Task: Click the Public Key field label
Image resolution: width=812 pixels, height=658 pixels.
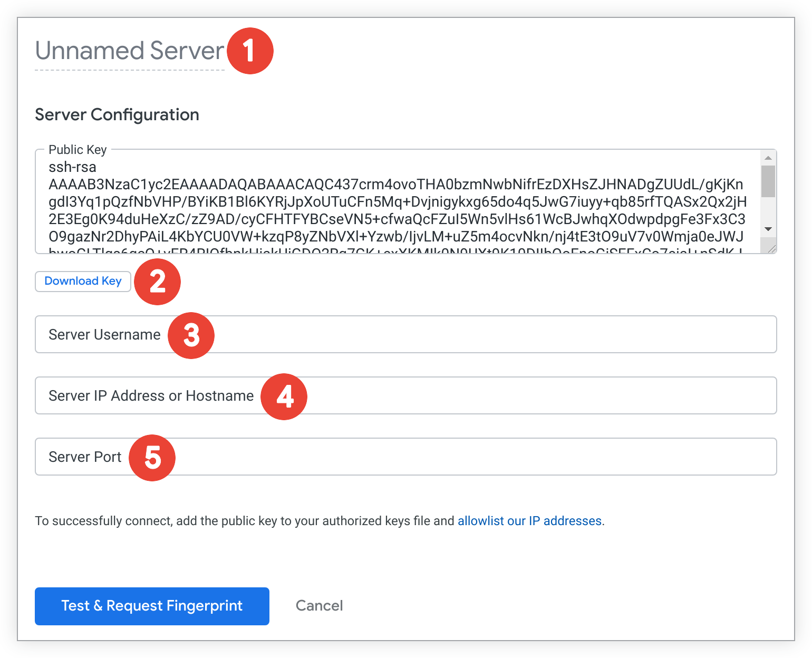Action: click(78, 150)
